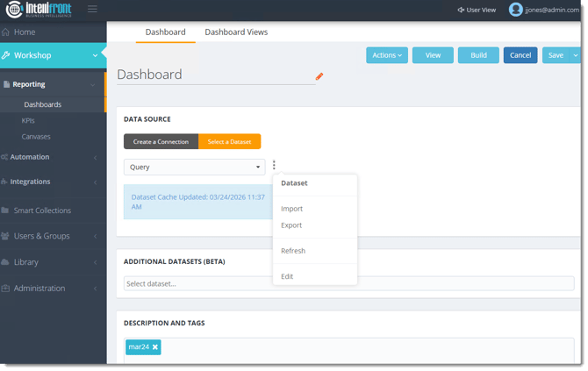This screenshot has width=588, height=371.
Task: Toggle Select a Dataset option
Action: click(229, 141)
